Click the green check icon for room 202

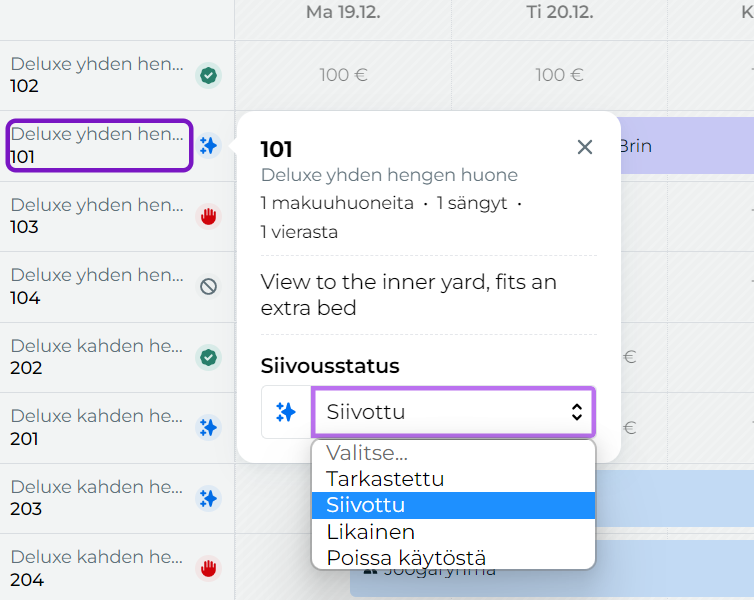point(208,357)
